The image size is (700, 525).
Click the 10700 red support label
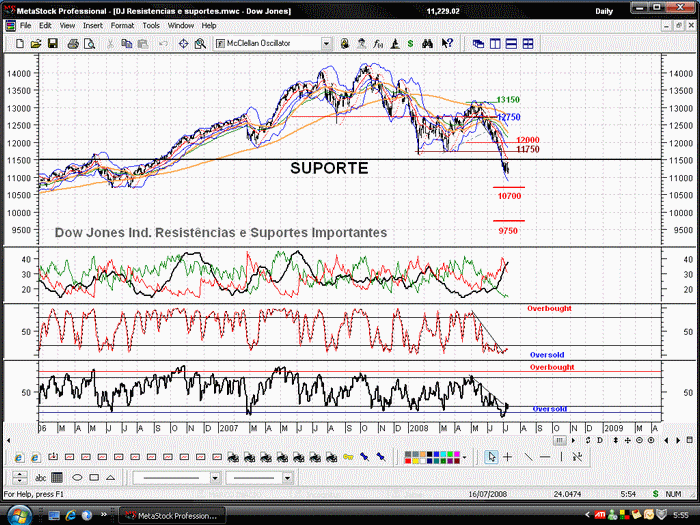tap(509, 196)
